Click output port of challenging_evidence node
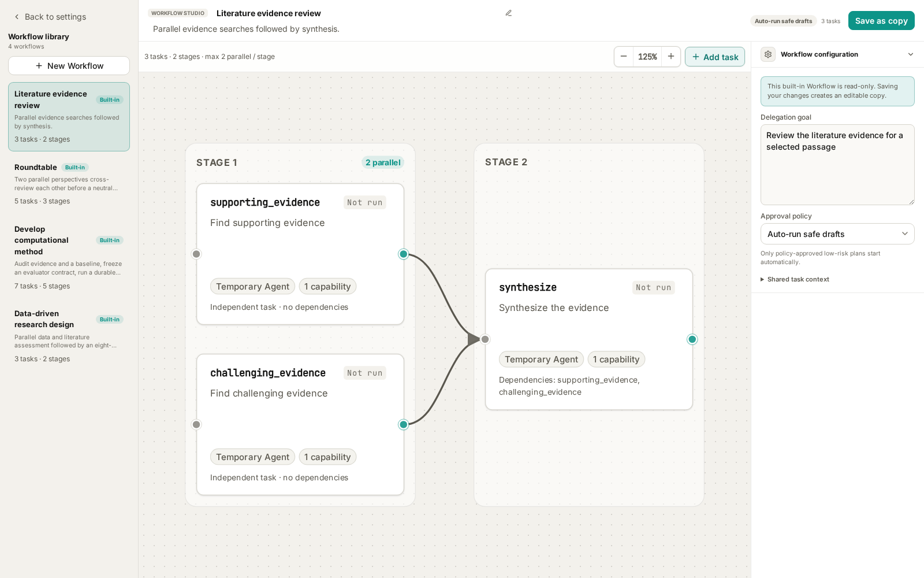924x578 pixels. pyautogui.click(x=404, y=425)
